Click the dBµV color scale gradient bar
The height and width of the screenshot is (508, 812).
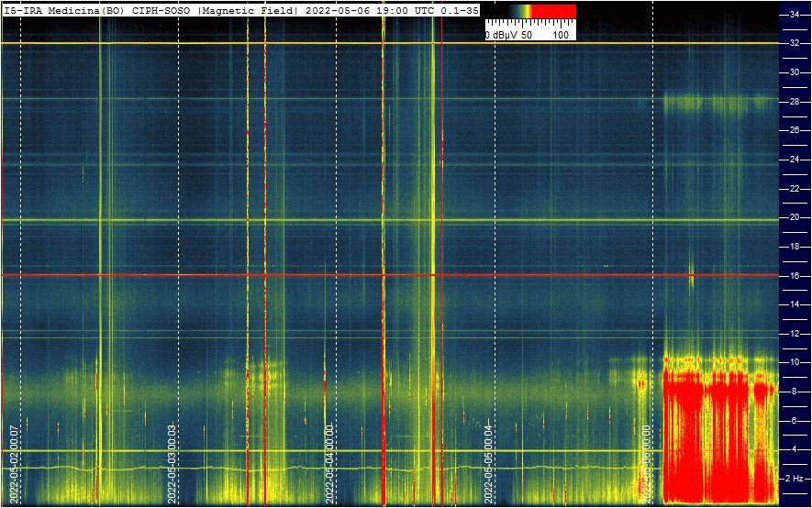[530, 11]
